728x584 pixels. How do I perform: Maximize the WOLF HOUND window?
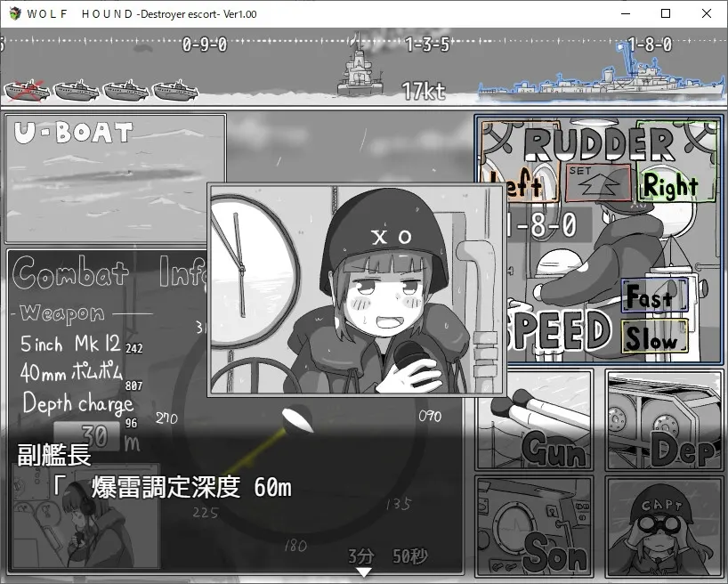[666, 13]
